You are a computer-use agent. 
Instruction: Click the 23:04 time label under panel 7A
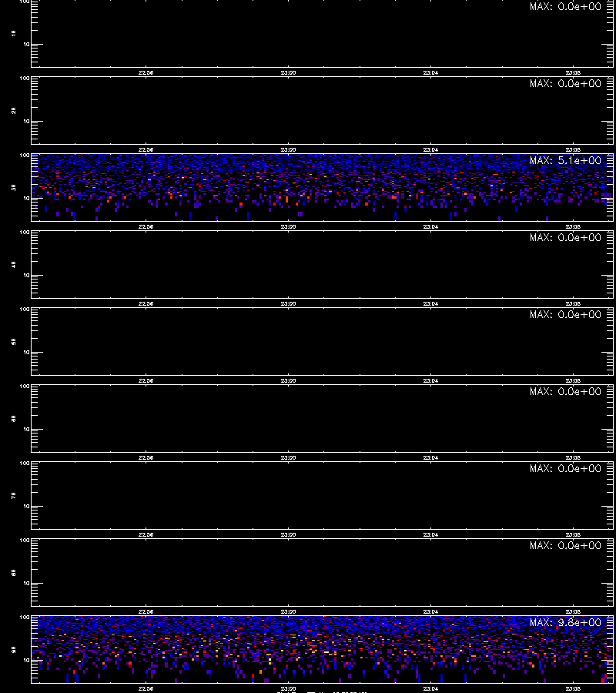[430, 535]
